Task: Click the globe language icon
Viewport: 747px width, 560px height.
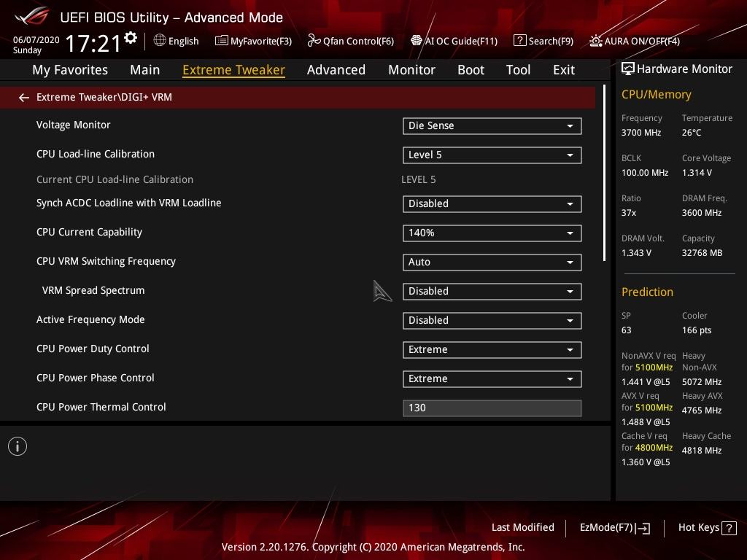Action: (160, 41)
